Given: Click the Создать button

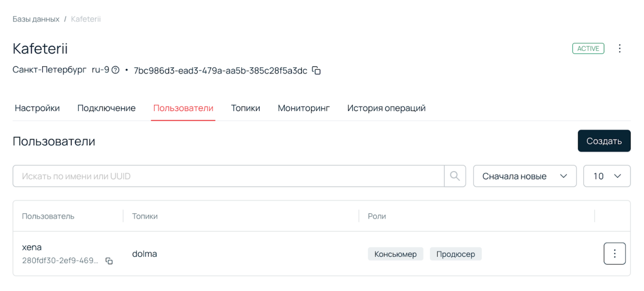Looking at the screenshot, I should (604, 141).
